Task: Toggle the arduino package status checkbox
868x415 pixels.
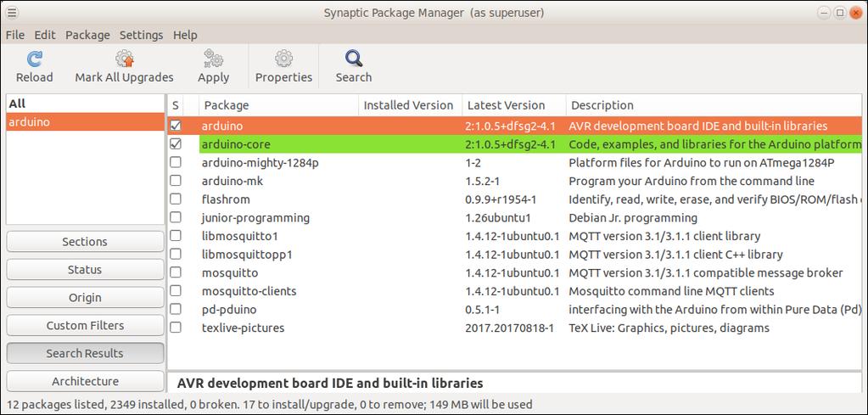Action: coord(176,126)
